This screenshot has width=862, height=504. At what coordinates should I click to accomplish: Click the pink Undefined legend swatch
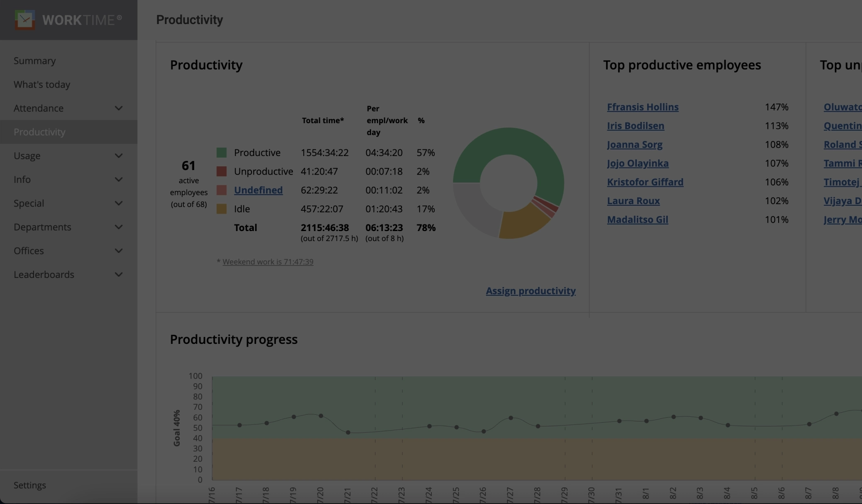click(x=222, y=190)
